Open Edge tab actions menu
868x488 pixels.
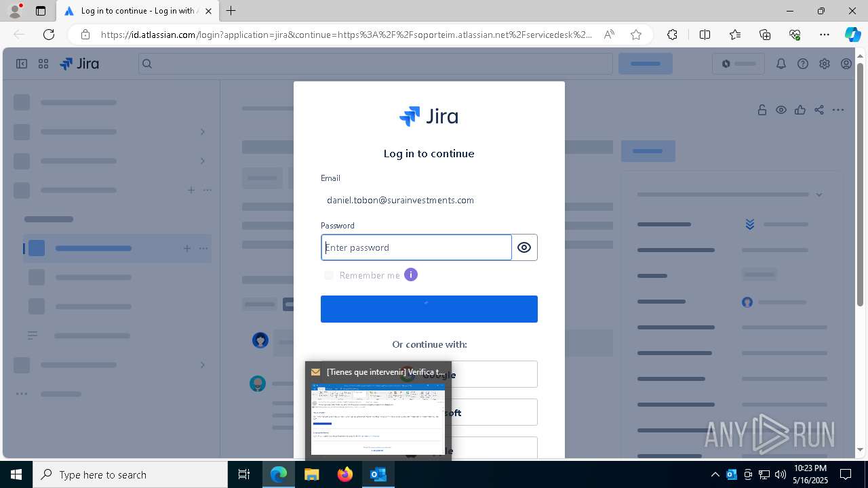click(x=41, y=11)
